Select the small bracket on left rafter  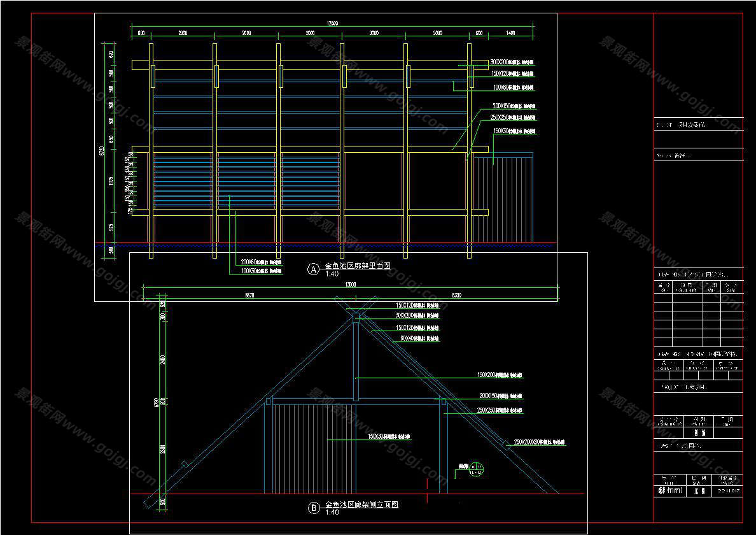(x=185, y=464)
